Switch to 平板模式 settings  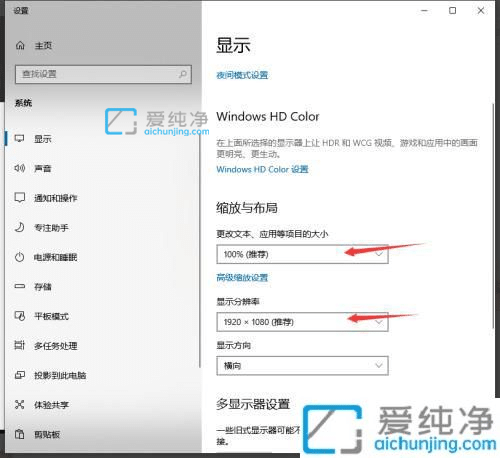tap(51, 316)
